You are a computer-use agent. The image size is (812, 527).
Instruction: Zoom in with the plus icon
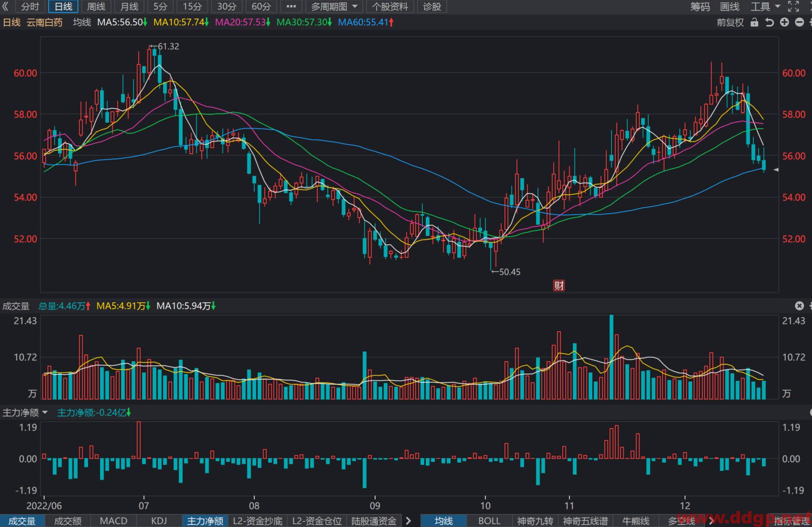[784, 23]
